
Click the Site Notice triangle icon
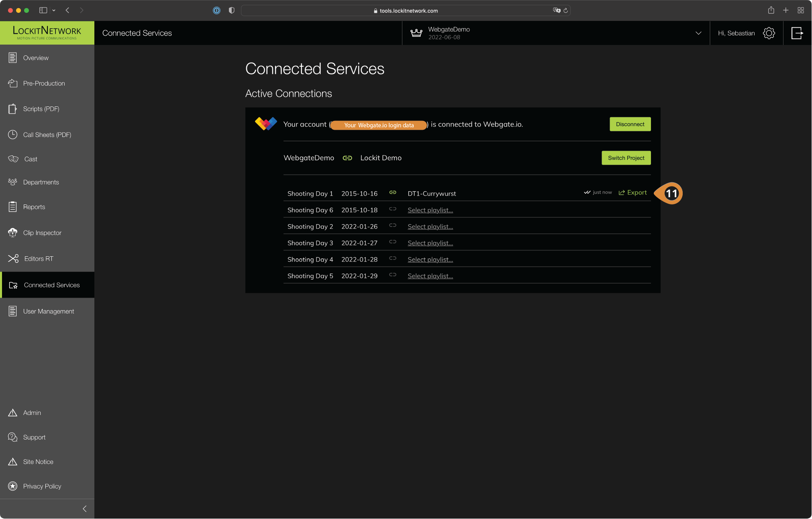point(13,462)
